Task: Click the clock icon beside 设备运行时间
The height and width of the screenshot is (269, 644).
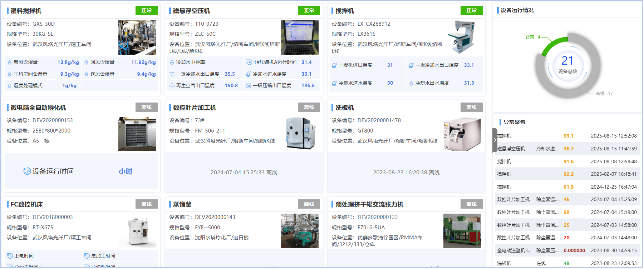Action: 27,171
